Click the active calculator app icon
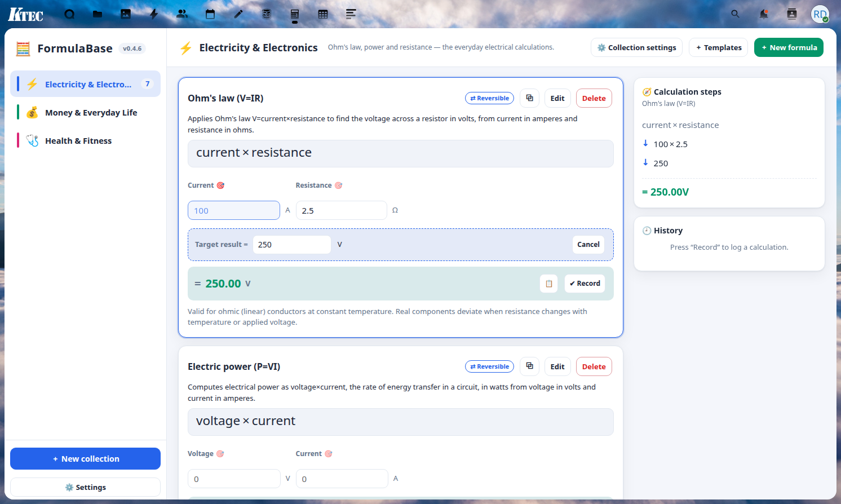The width and height of the screenshot is (841, 504). [295, 14]
